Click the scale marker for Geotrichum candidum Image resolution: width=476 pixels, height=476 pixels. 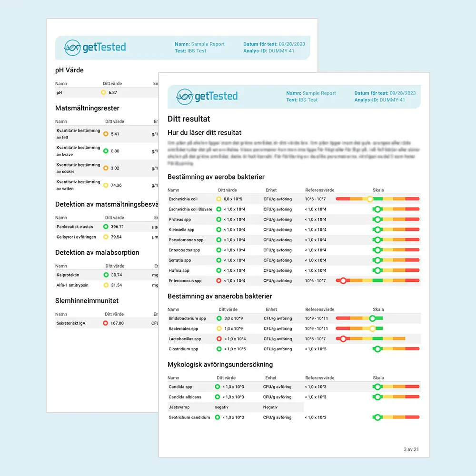pos(377,417)
